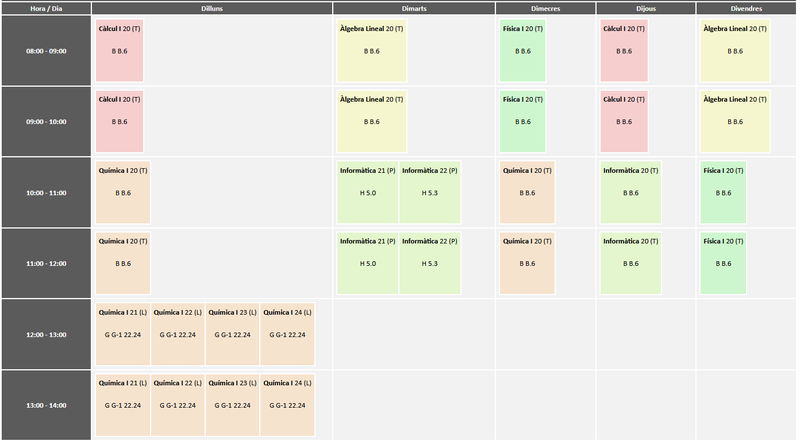Select Física I 20 (T) on Dimecres at 08:00
Image resolution: width=800 pixels, height=441 pixels.
(523, 50)
